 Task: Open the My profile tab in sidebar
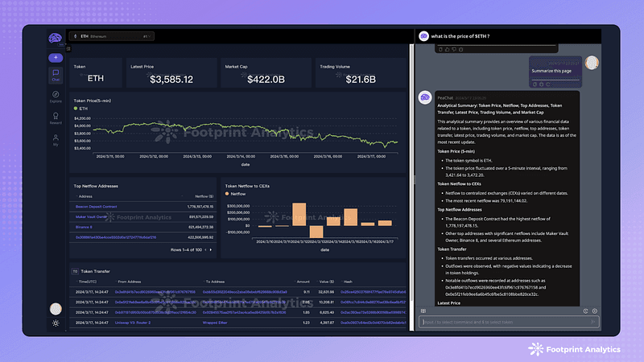56,140
